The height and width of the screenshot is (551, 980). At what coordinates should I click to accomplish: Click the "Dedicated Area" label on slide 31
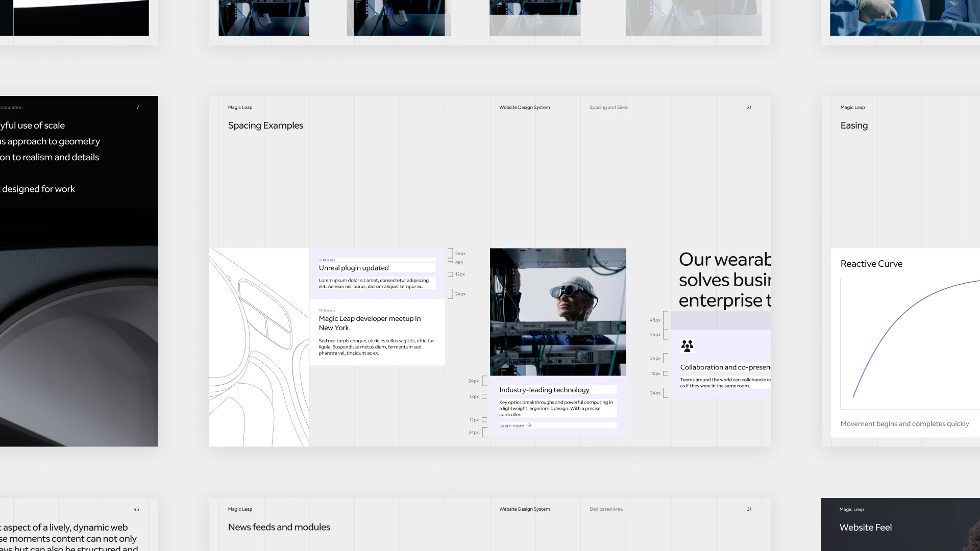pos(605,509)
